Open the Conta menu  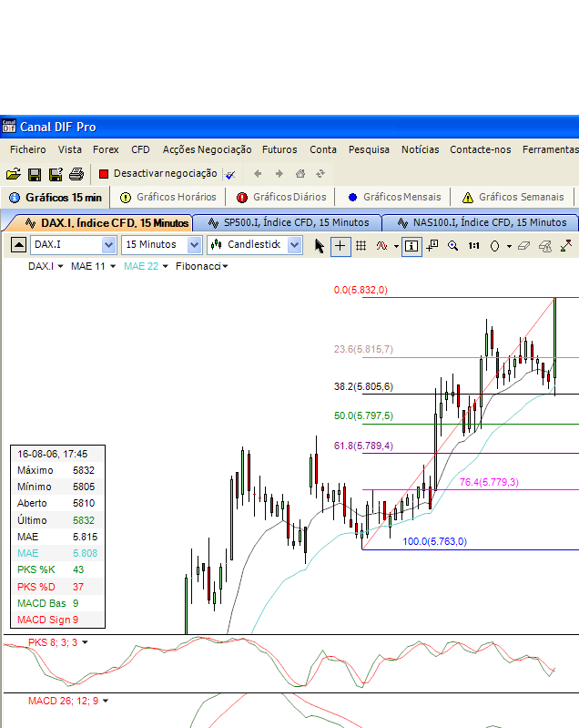(323, 149)
